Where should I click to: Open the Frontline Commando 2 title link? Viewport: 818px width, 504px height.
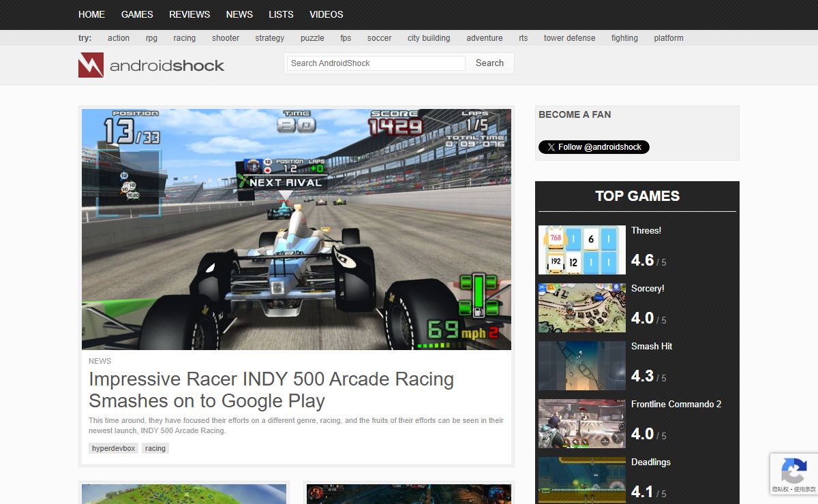click(676, 405)
